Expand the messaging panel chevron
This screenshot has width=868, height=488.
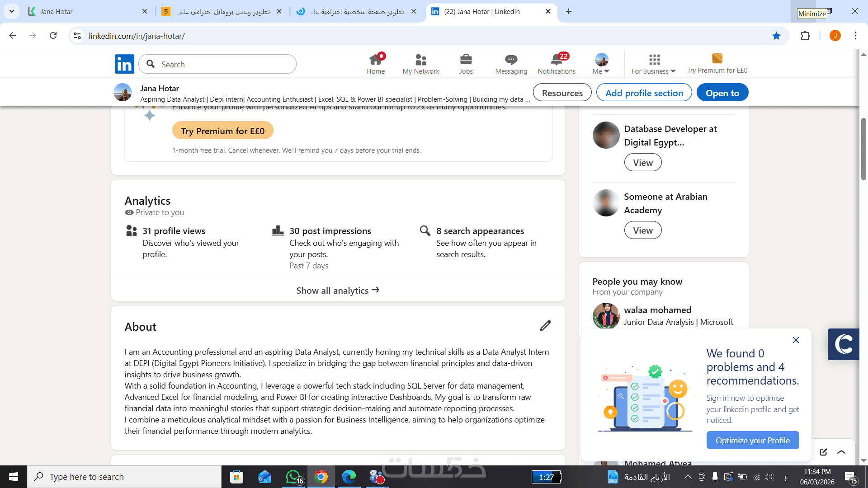pyautogui.click(x=841, y=452)
